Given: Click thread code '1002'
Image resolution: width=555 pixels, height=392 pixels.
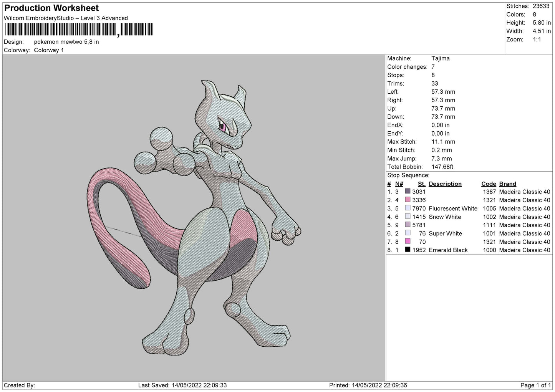Looking at the screenshot, I should coord(489,217).
